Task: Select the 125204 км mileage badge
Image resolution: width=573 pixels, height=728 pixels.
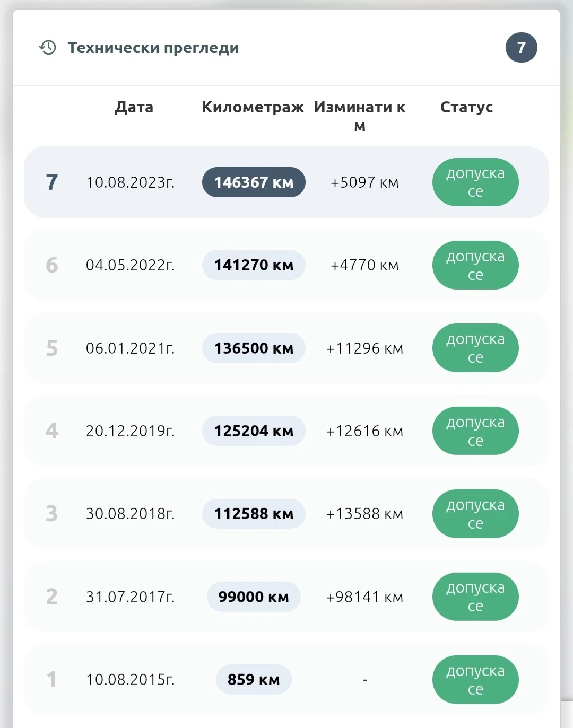Action: (x=254, y=431)
